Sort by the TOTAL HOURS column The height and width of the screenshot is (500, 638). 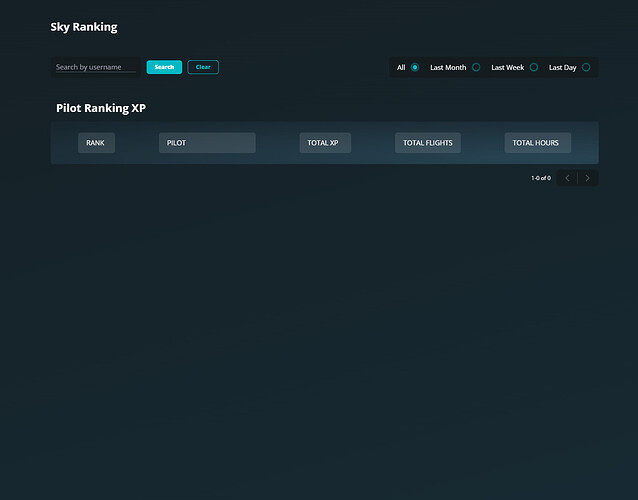(537, 143)
